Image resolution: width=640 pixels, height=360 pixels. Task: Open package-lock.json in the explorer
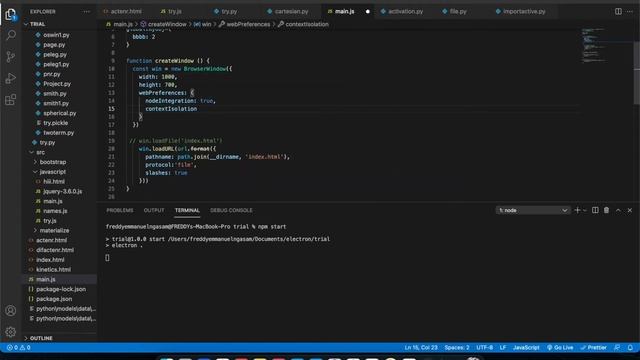point(61,289)
